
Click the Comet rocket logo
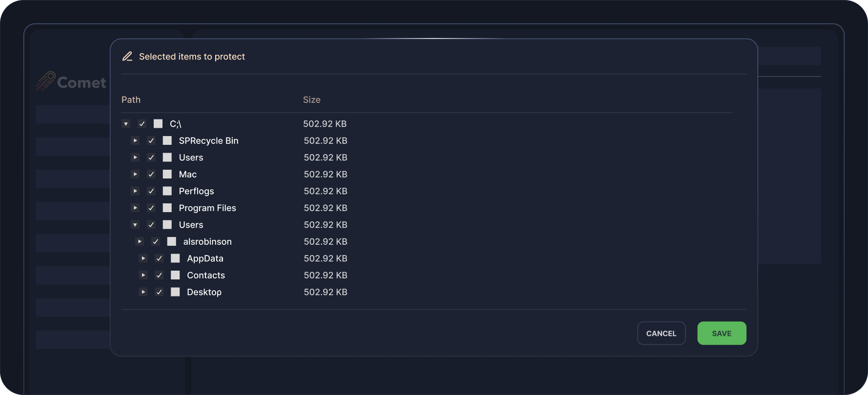[x=45, y=81]
